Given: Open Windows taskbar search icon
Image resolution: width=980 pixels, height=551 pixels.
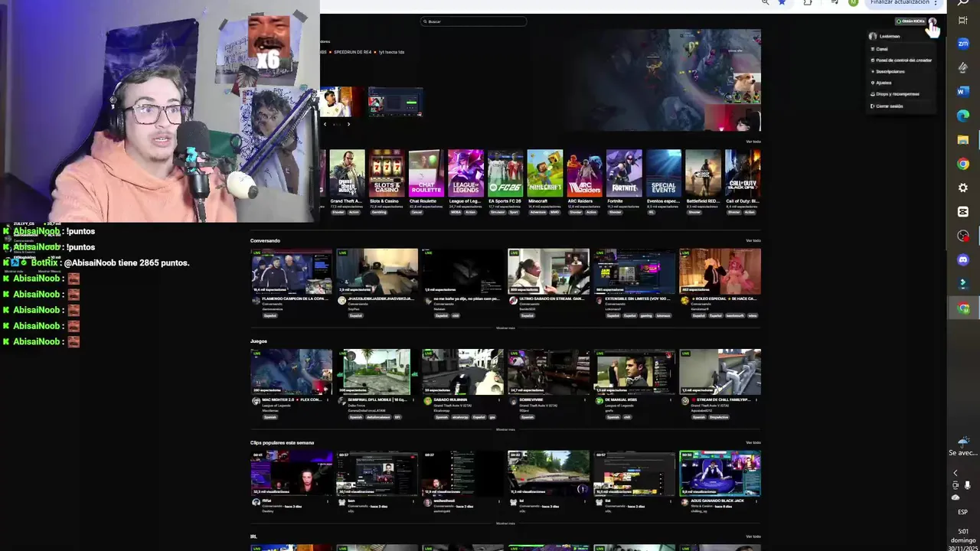Looking at the screenshot, I should click(963, 3).
